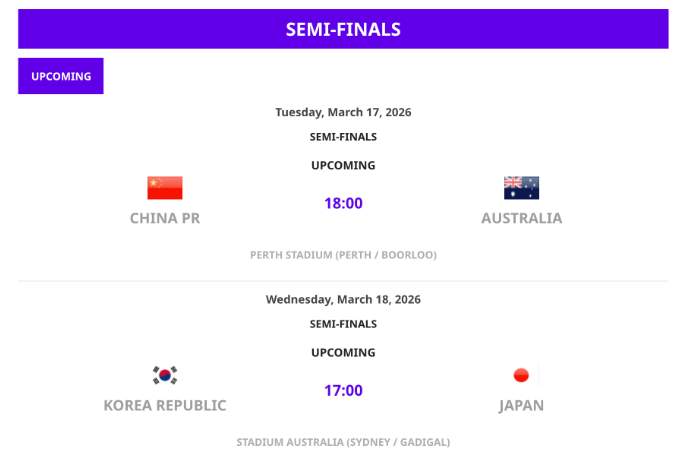Select the Upcoming tab
Image resolution: width=676 pixels, height=455 pixels.
[x=61, y=76]
